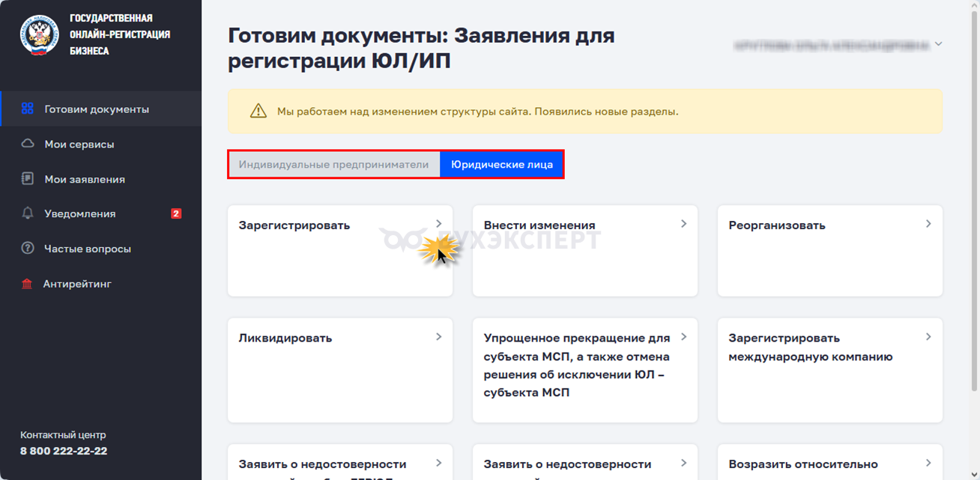Open the Ликвидировать card
Image resolution: width=980 pixels, height=480 pixels.
pyautogui.click(x=339, y=370)
